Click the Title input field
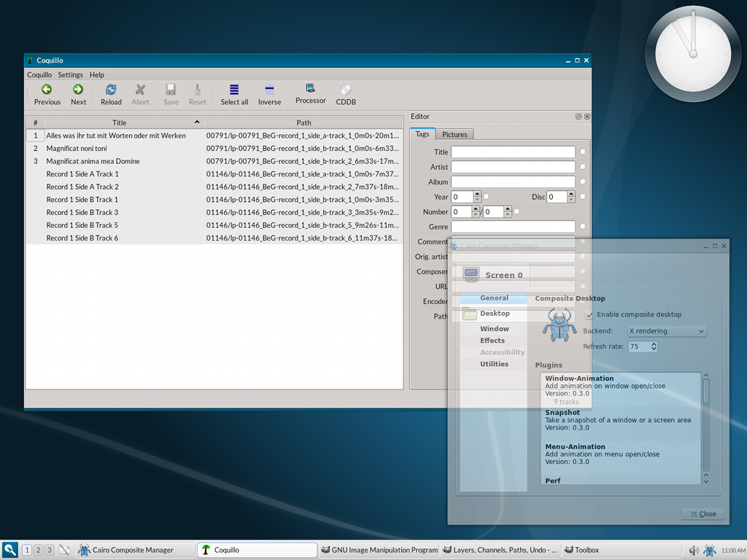 click(x=513, y=152)
